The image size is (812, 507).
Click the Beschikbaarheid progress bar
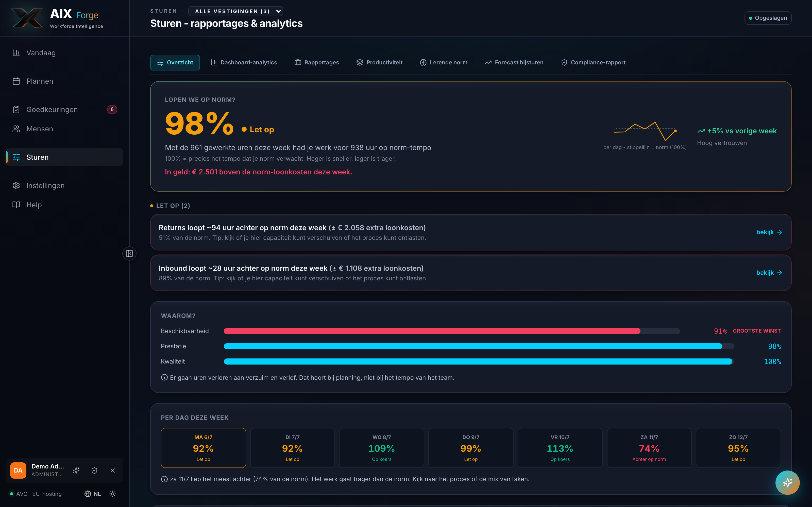[452, 331]
